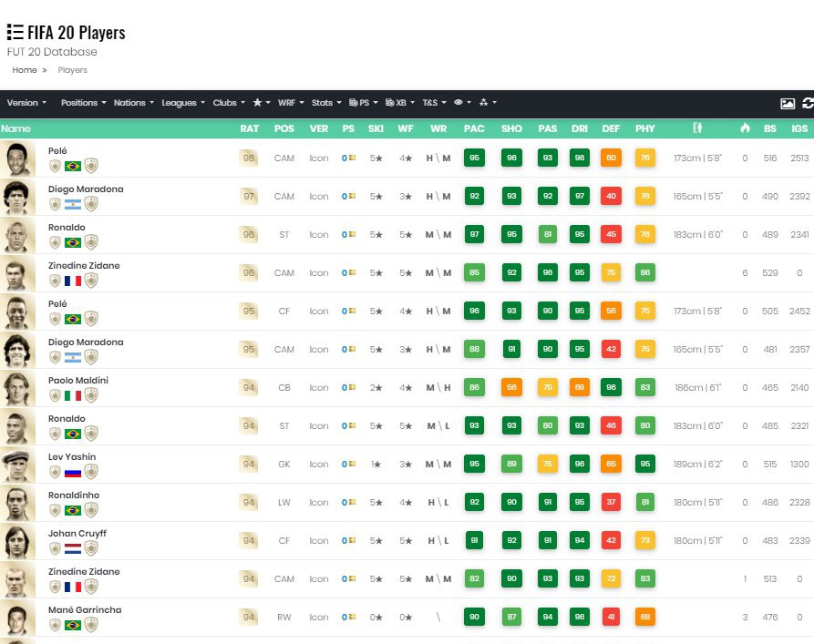Click the Argentina flag in 97-rated Maradona's row

tap(73, 204)
